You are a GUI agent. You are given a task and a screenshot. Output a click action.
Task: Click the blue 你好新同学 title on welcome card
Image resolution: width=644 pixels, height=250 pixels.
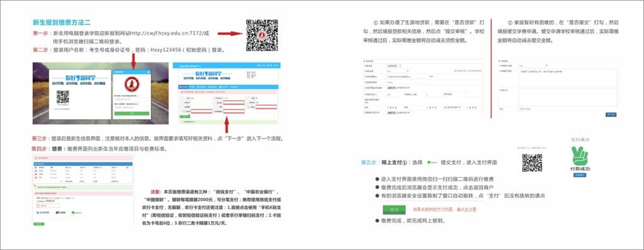click(80, 78)
